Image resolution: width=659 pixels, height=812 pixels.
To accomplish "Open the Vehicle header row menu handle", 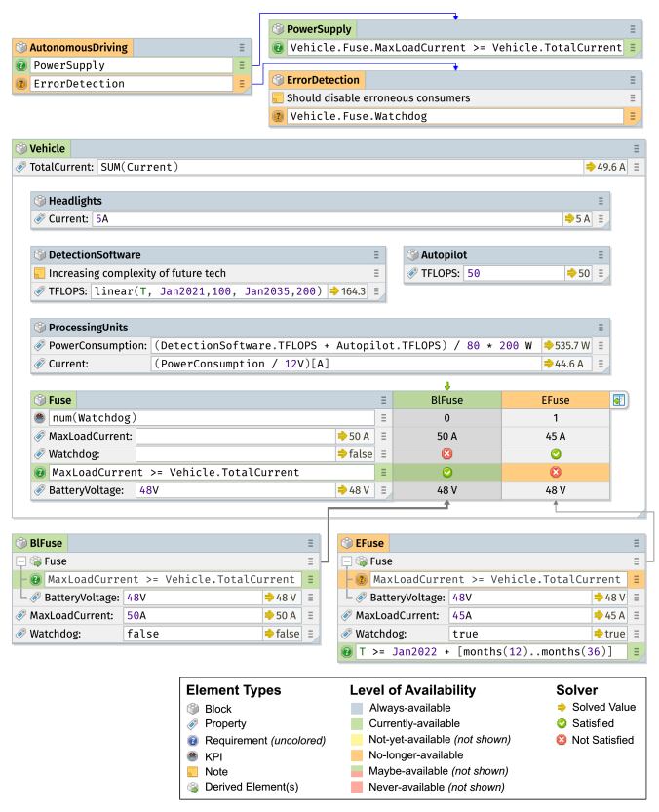I will [637, 148].
